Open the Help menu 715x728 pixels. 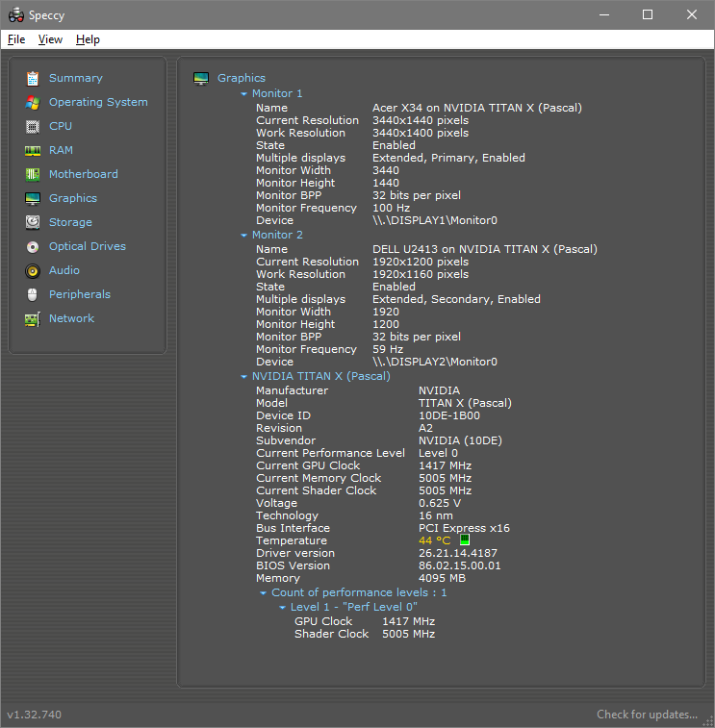(x=88, y=39)
